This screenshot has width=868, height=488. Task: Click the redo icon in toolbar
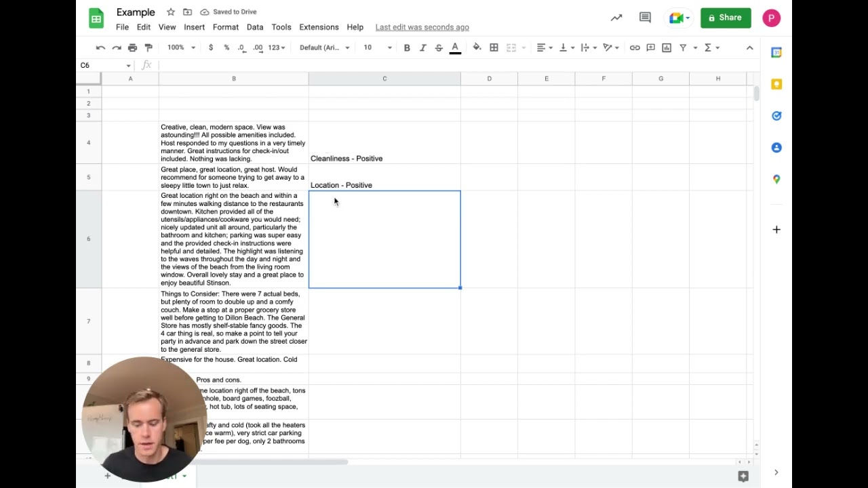(x=117, y=47)
